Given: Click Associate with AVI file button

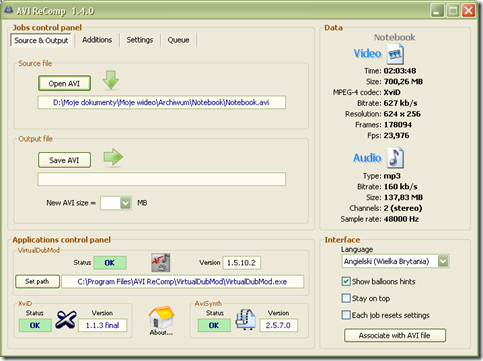Looking at the screenshot, I should [395, 335].
